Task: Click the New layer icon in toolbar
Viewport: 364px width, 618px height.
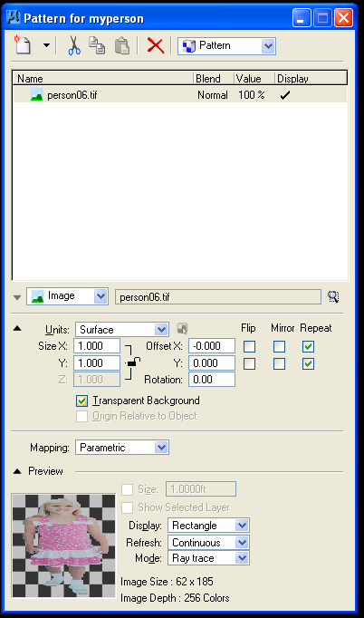Action: tap(22, 45)
